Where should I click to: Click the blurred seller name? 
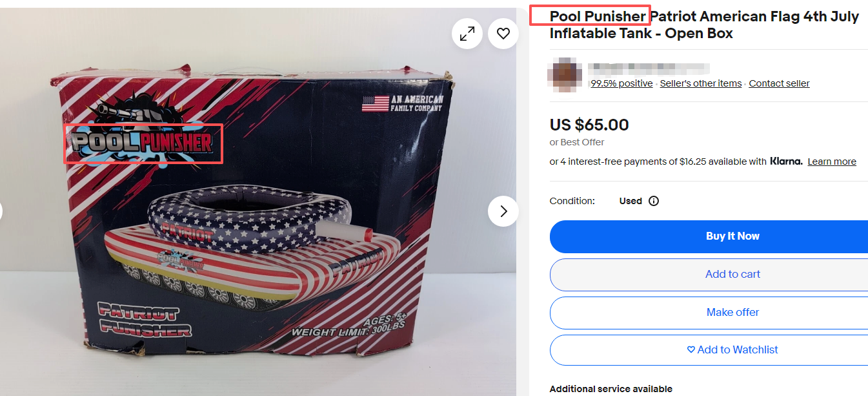[x=649, y=68]
